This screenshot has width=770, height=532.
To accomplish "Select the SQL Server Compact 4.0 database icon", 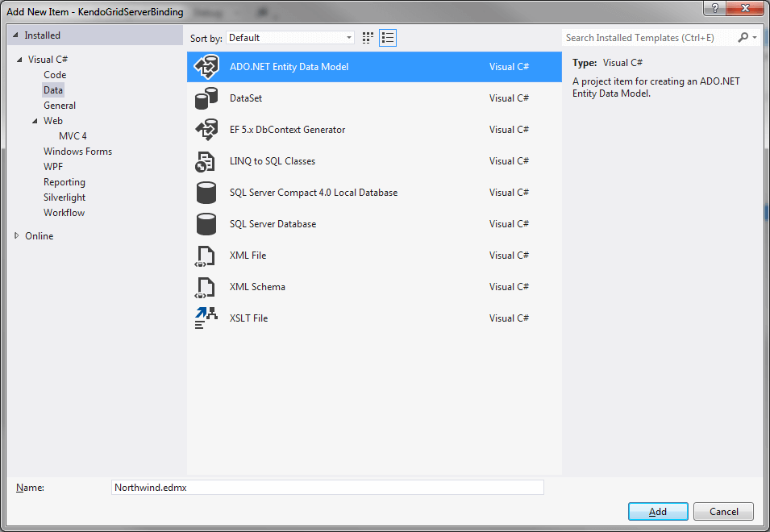I will [x=206, y=192].
